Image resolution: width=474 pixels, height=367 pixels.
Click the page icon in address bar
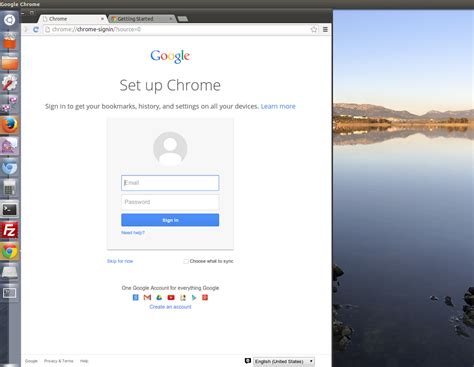[x=47, y=29]
